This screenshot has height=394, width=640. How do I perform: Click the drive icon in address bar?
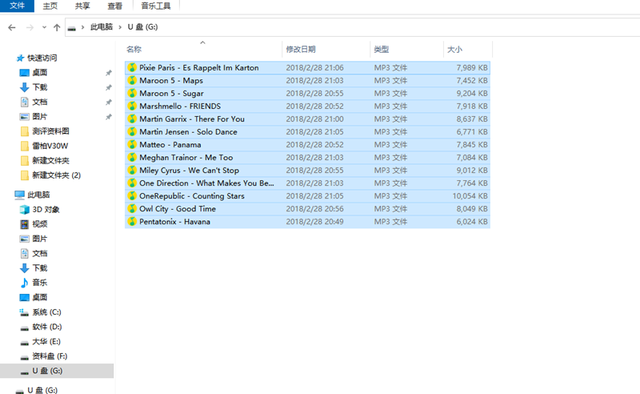(72, 28)
